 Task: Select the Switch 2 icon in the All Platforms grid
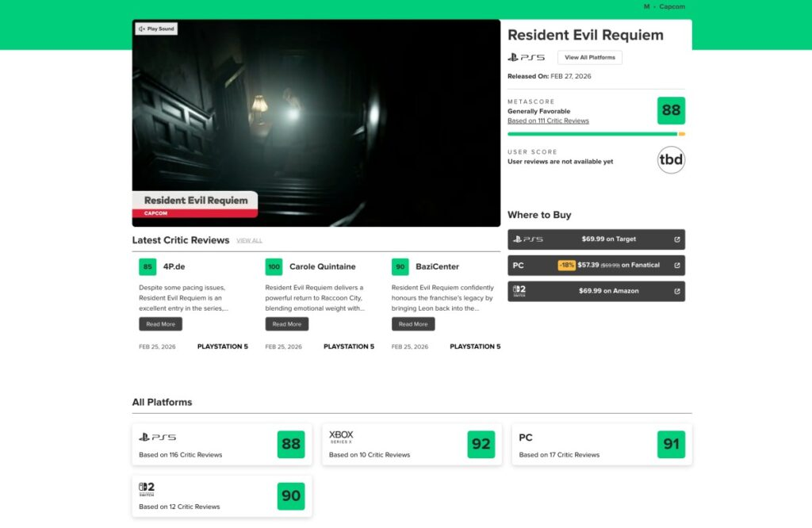[x=145, y=489]
